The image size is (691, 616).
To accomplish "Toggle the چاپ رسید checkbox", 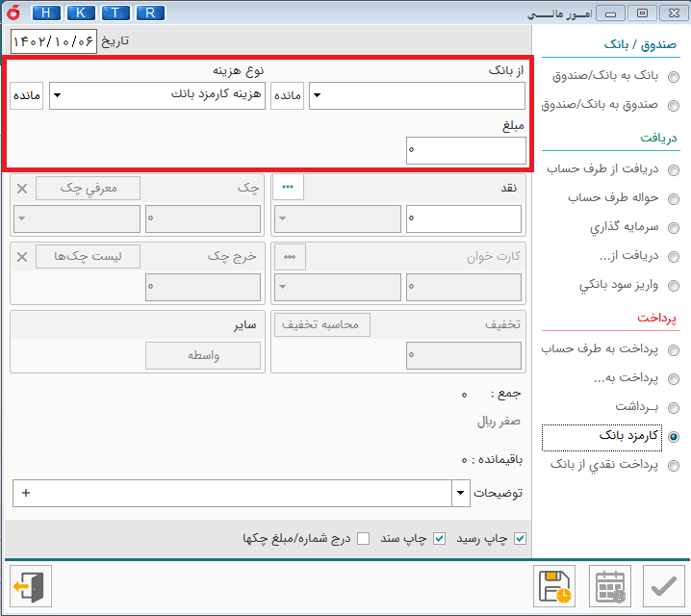I will coord(521,538).
